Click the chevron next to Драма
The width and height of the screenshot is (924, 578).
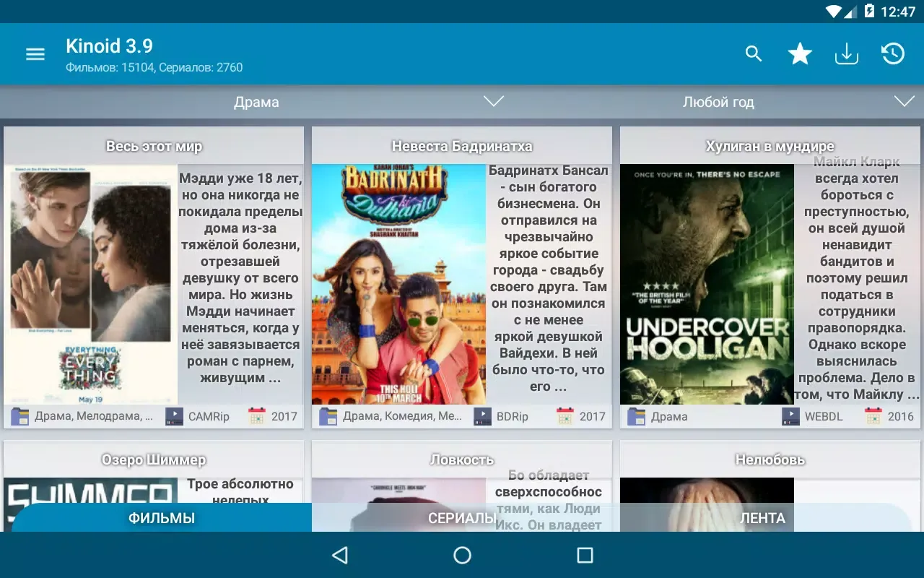[494, 102]
